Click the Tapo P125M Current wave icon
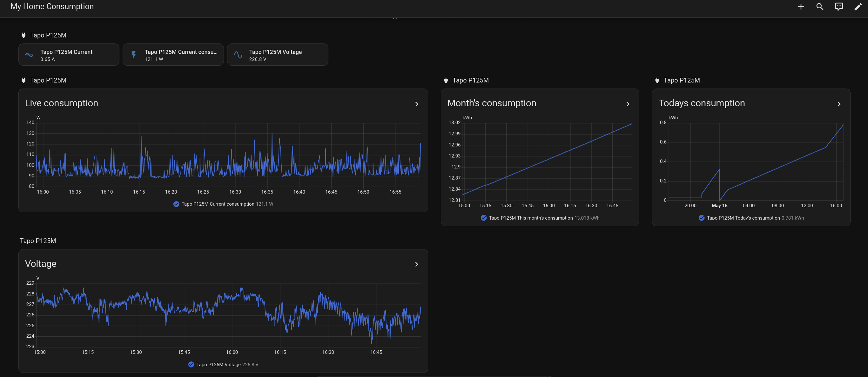Image resolution: width=868 pixels, height=377 pixels. pyautogui.click(x=29, y=55)
